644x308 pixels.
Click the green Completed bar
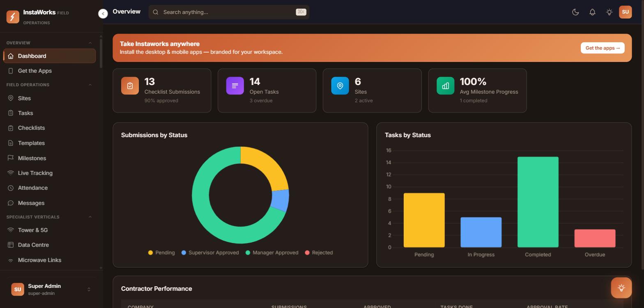click(538, 202)
